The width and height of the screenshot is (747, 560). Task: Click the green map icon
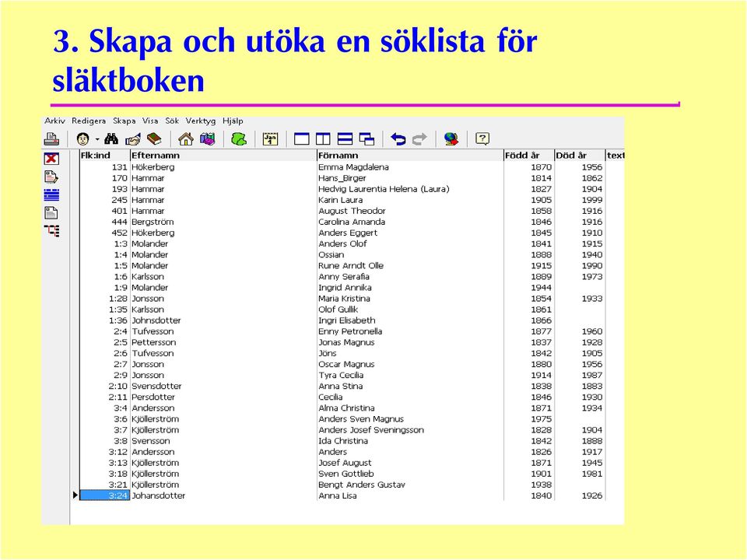coord(239,139)
